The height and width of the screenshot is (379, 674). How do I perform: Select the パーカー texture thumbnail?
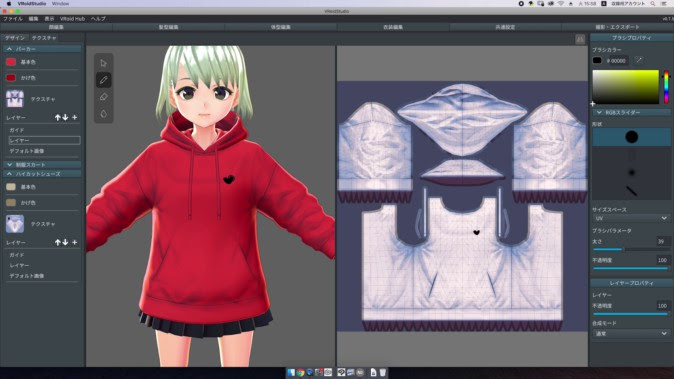tap(15, 99)
